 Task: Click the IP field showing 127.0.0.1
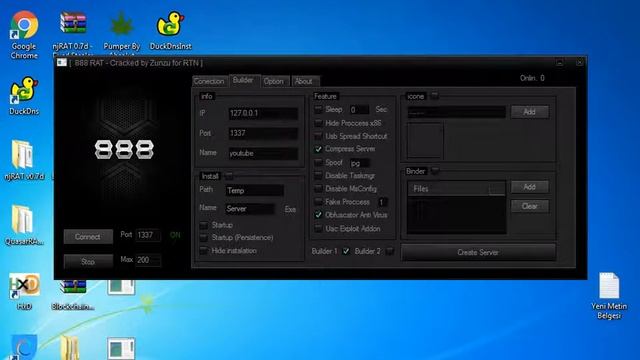[263, 113]
